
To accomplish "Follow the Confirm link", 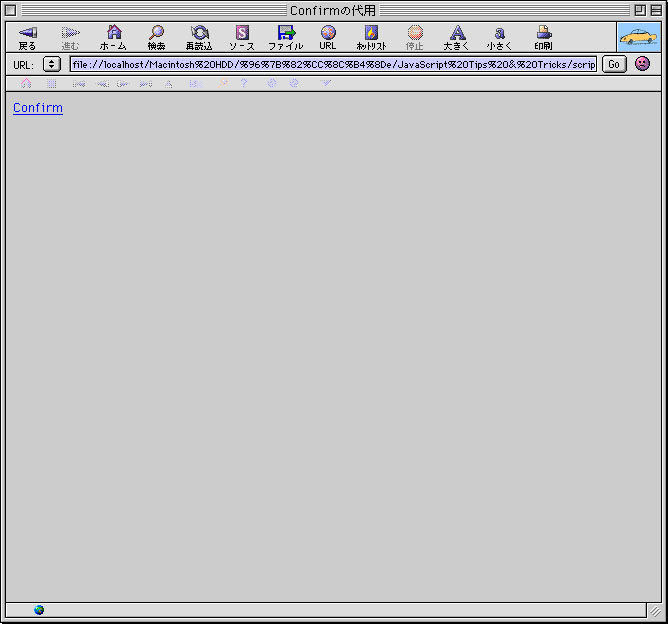I will tap(38, 108).
